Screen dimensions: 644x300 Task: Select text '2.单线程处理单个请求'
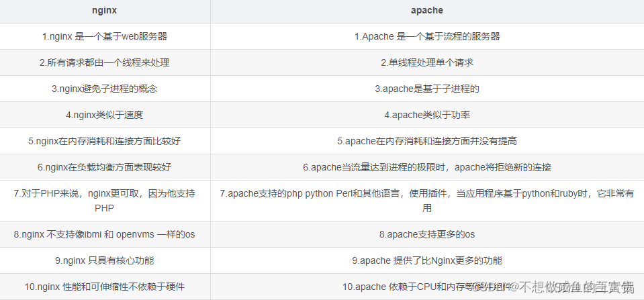coord(427,62)
